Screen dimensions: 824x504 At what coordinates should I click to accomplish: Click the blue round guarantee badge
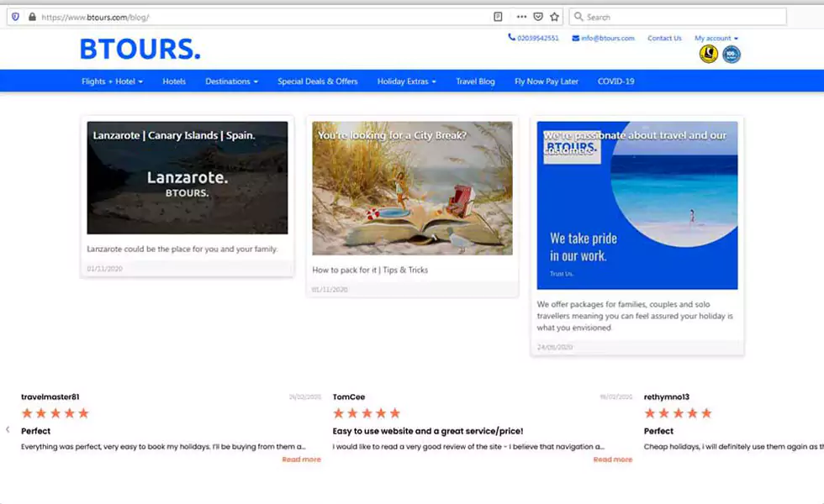coord(732,55)
